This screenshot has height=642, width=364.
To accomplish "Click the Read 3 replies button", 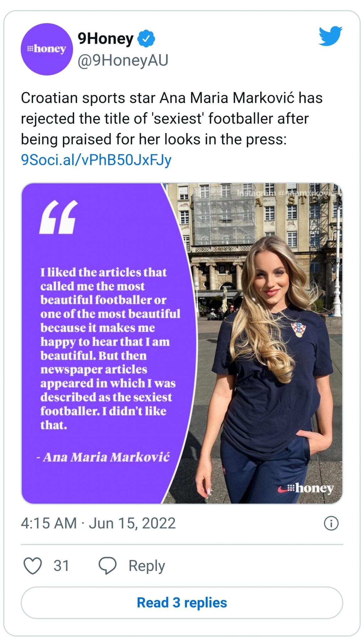I will (182, 603).
